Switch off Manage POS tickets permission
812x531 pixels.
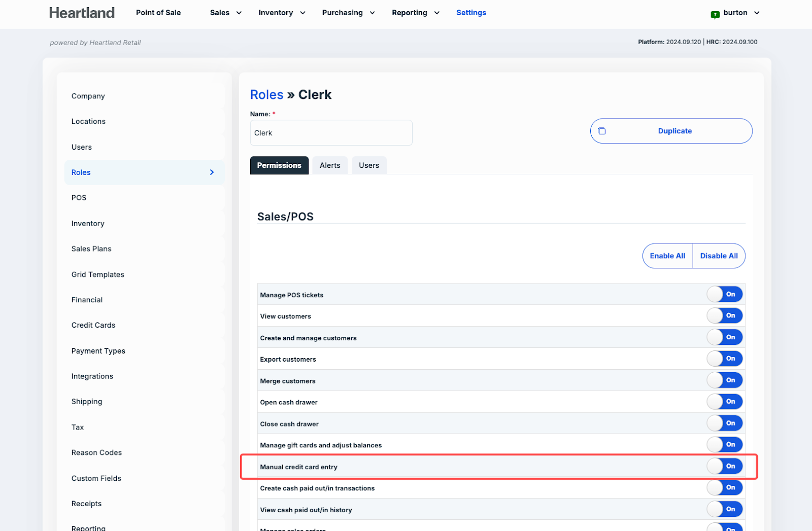(x=724, y=294)
